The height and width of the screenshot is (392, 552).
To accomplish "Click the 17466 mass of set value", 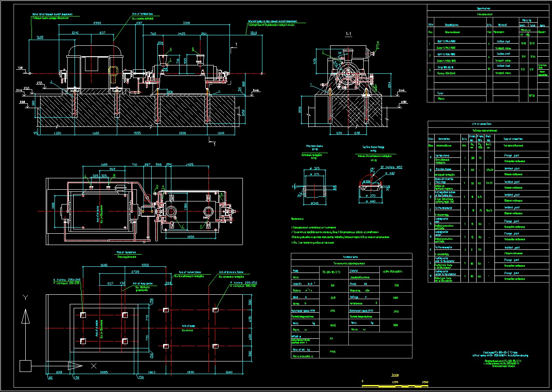I will pyautogui.click(x=333, y=351).
